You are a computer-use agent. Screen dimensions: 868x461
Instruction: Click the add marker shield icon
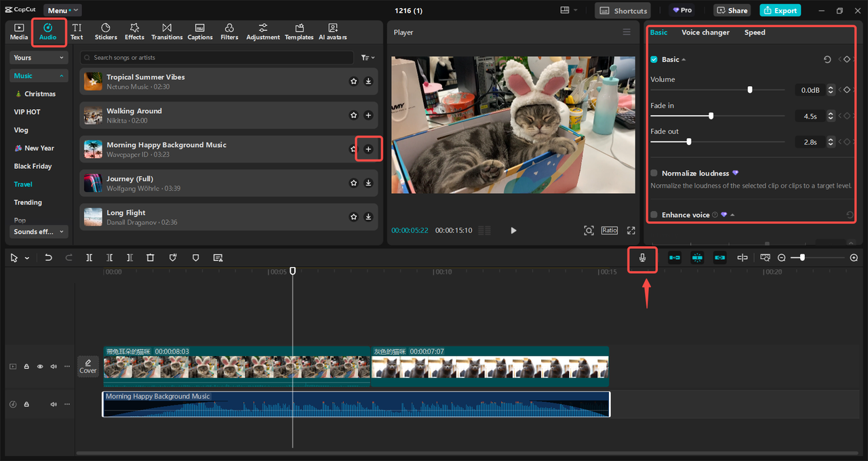click(x=195, y=258)
